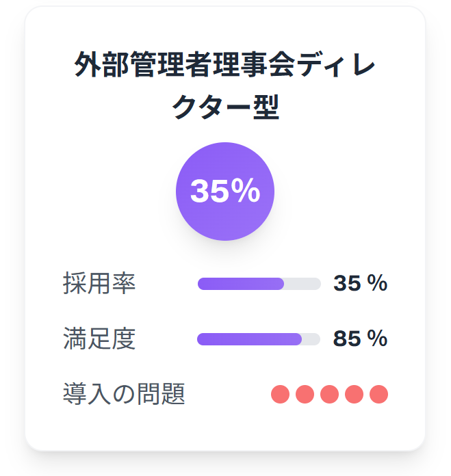Click the purple filled part of 満足度 bar
451x476 pixels.
249,339
